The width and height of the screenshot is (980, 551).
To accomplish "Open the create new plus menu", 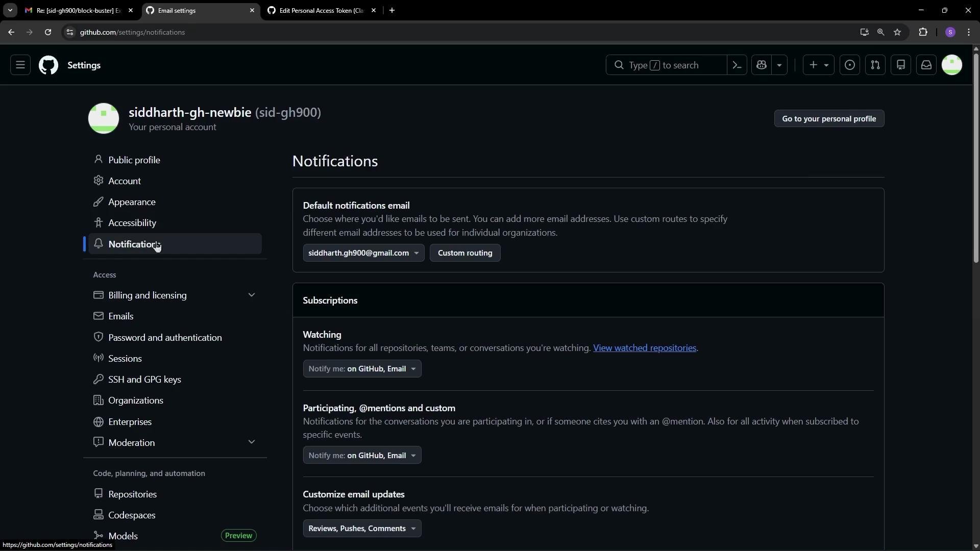I will 819,65.
